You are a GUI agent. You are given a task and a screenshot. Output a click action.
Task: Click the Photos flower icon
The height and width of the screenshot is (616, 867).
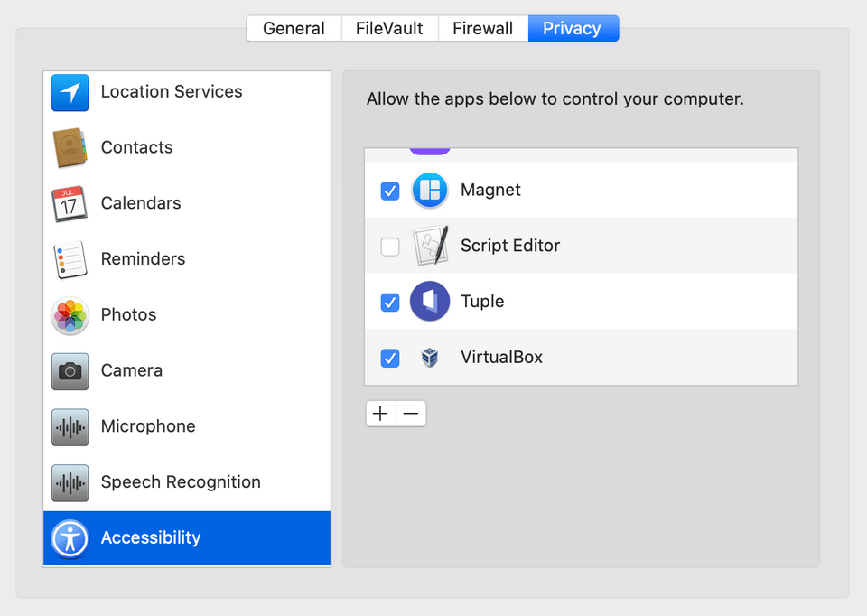[70, 314]
